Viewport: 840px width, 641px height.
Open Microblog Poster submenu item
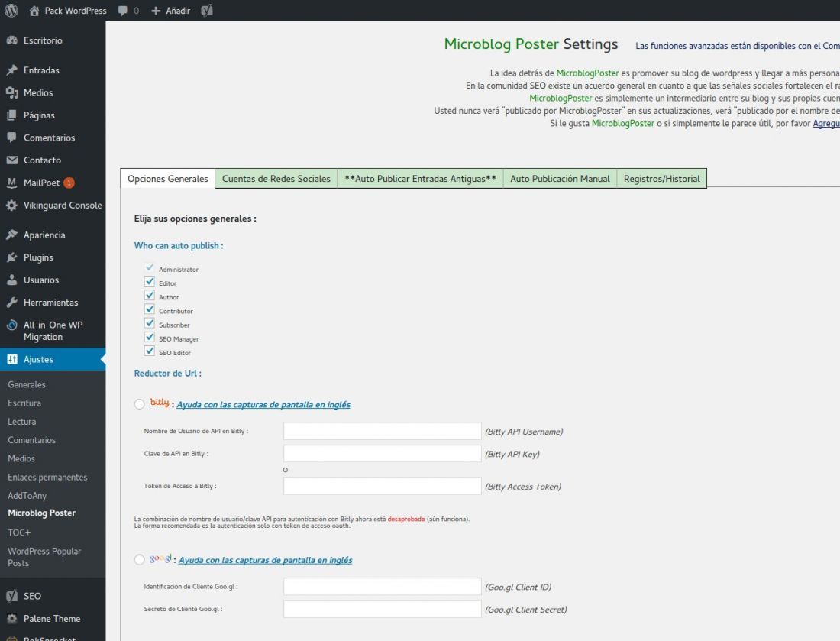click(42, 513)
